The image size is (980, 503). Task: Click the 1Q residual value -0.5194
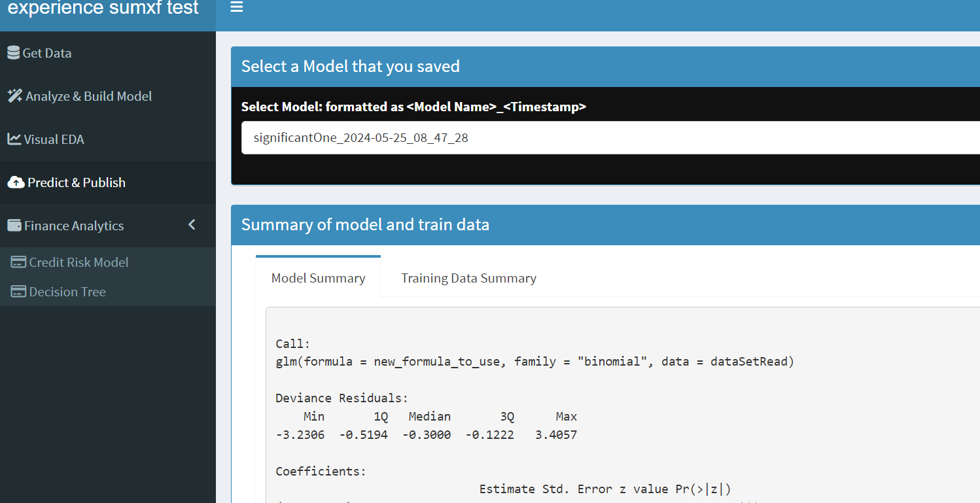[363, 434]
